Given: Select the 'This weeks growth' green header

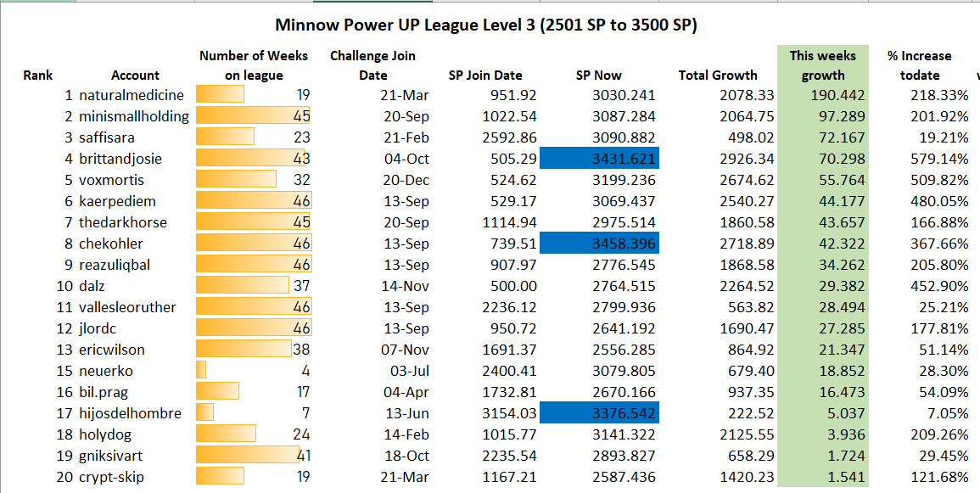Looking at the screenshot, I should tap(822, 65).
